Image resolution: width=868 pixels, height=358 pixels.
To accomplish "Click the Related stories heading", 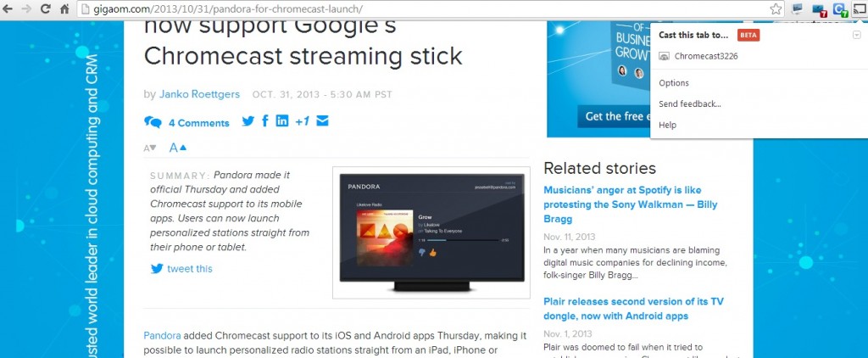I will coord(599,168).
